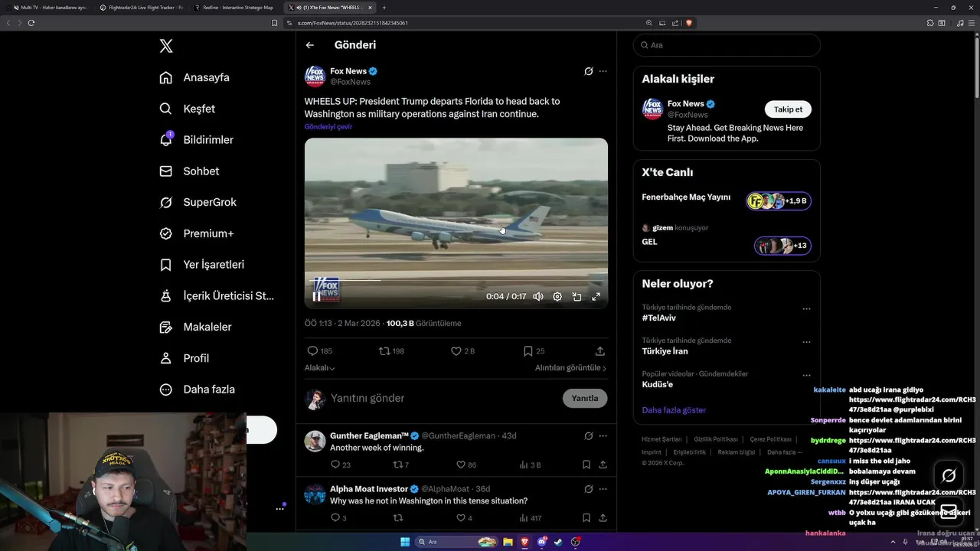Reply to the Fox News post (185)
This screenshot has width=980, height=551.
pyautogui.click(x=319, y=351)
